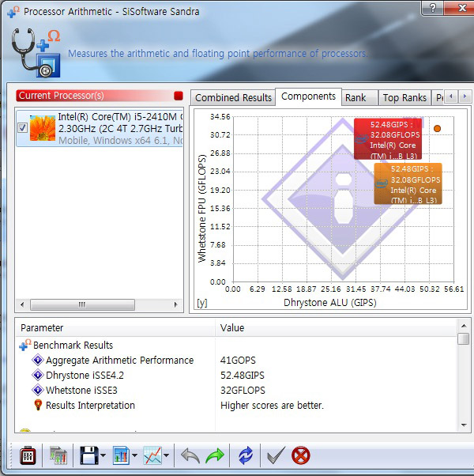Click the 41GOPS value
The width and height of the screenshot is (474, 476).
(x=238, y=361)
